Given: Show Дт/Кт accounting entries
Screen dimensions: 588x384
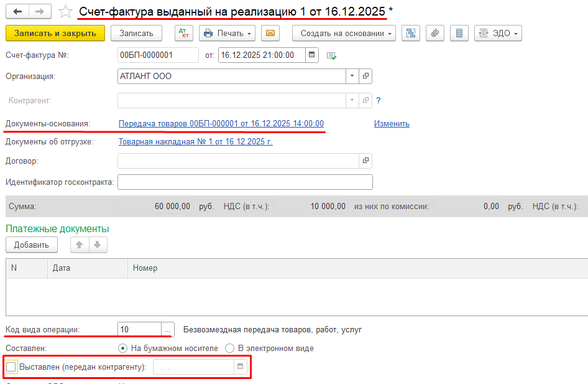Looking at the screenshot, I should tap(184, 33).
